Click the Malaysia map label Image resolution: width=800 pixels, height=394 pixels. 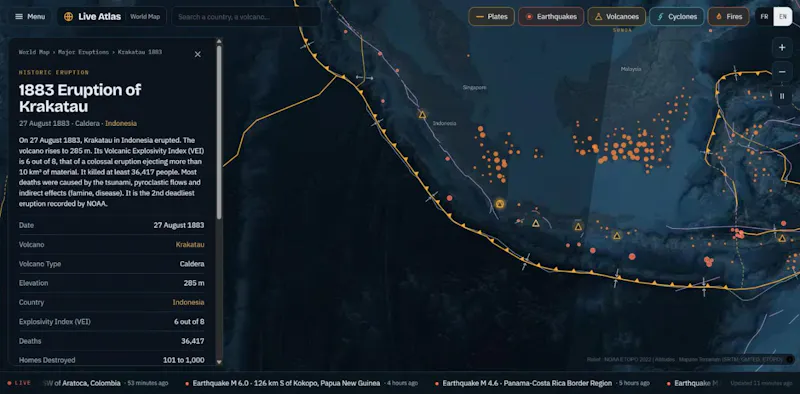pyautogui.click(x=631, y=69)
